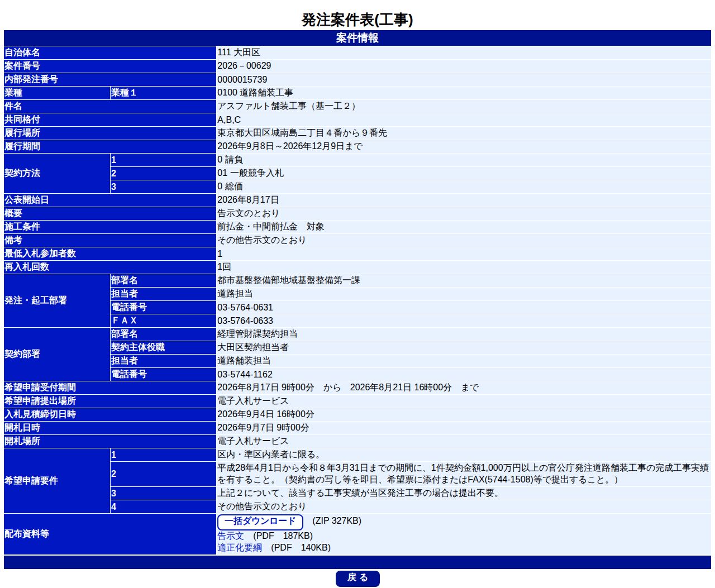Click the 履行期間 label
The height and width of the screenshot is (588, 715).
click(22, 146)
